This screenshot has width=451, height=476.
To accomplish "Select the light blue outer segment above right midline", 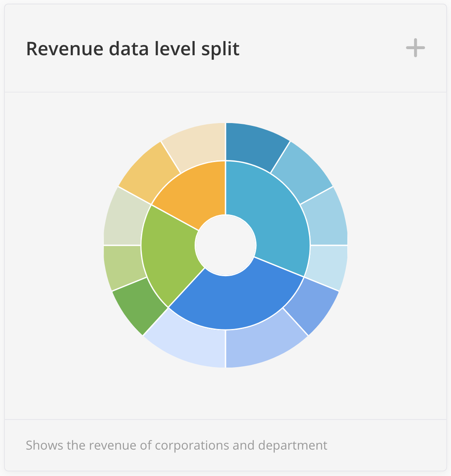I will [327, 221].
